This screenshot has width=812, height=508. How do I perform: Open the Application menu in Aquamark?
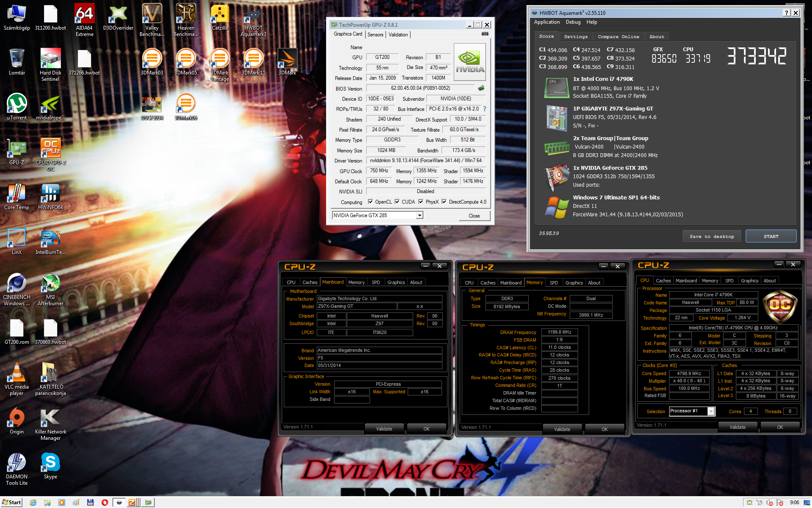coord(546,22)
